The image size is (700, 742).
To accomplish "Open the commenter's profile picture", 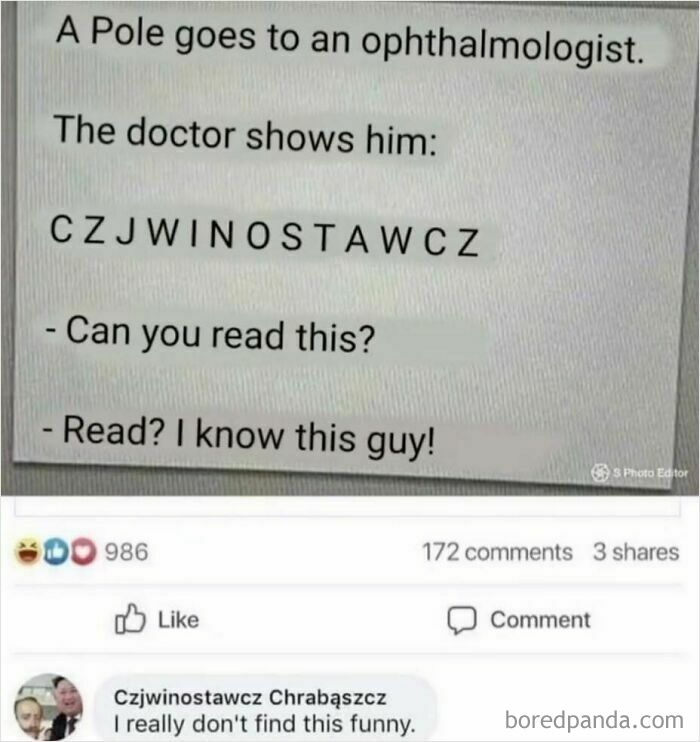I will pyautogui.click(x=48, y=707).
